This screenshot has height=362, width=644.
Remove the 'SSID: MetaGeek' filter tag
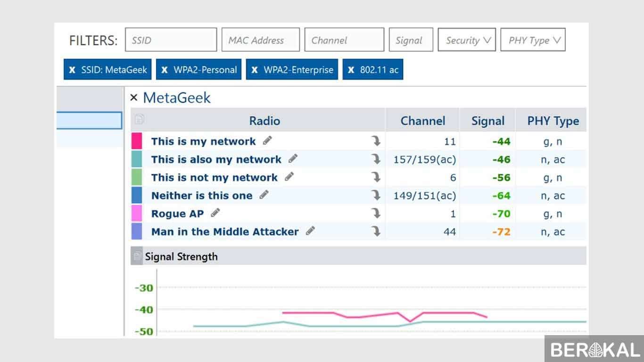72,70
